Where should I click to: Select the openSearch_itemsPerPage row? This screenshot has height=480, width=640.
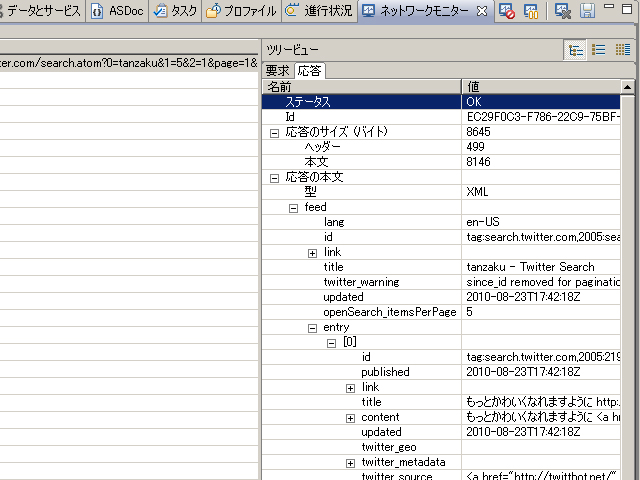(x=441, y=312)
